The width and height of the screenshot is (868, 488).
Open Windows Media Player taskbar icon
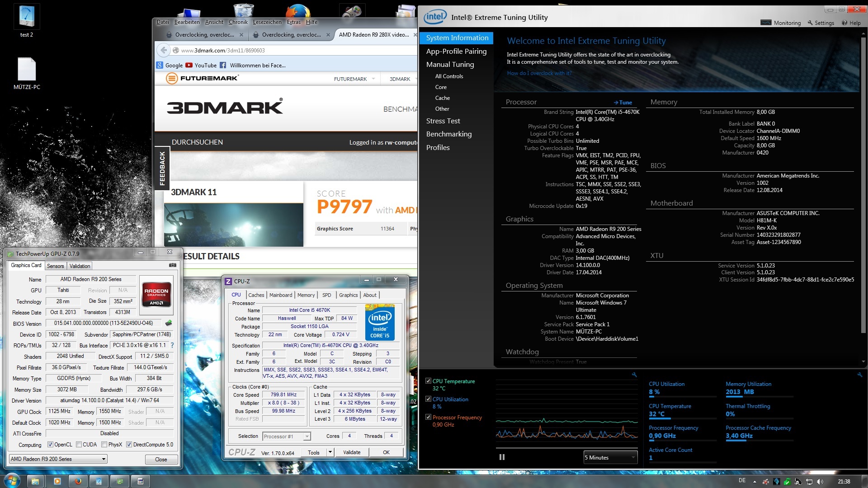[57, 481]
